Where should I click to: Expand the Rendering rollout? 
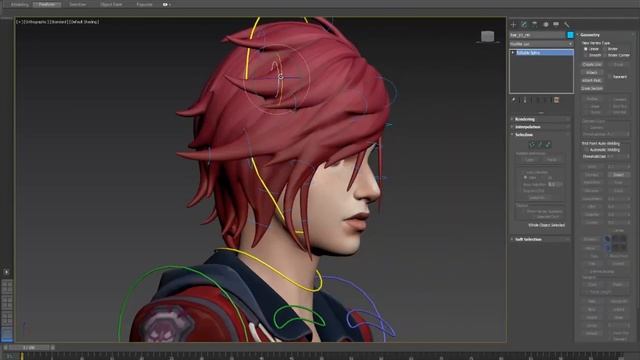tap(541, 119)
